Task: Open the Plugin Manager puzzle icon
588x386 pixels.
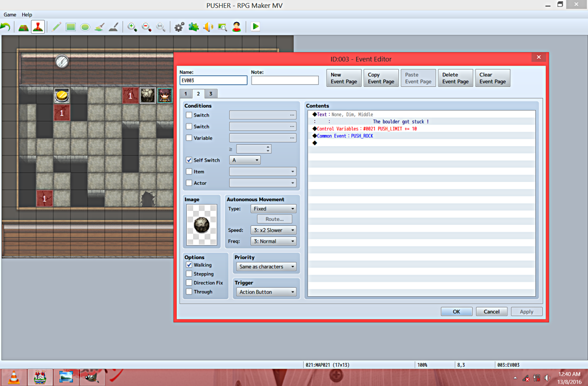Action: [194, 27]
